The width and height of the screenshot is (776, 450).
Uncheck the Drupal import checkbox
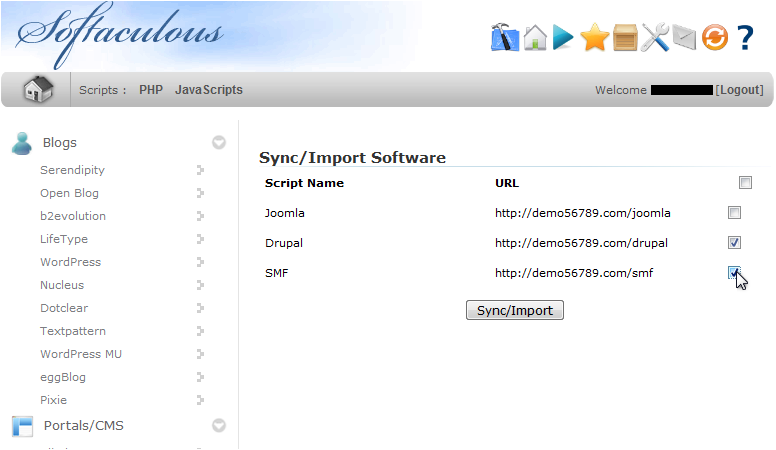pos(734,243)
